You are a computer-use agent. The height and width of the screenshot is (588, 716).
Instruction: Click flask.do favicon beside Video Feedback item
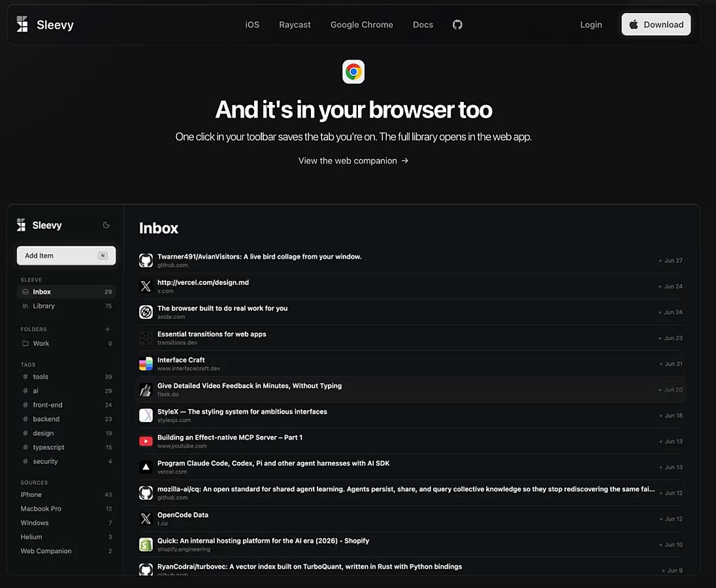pos(146,389)
